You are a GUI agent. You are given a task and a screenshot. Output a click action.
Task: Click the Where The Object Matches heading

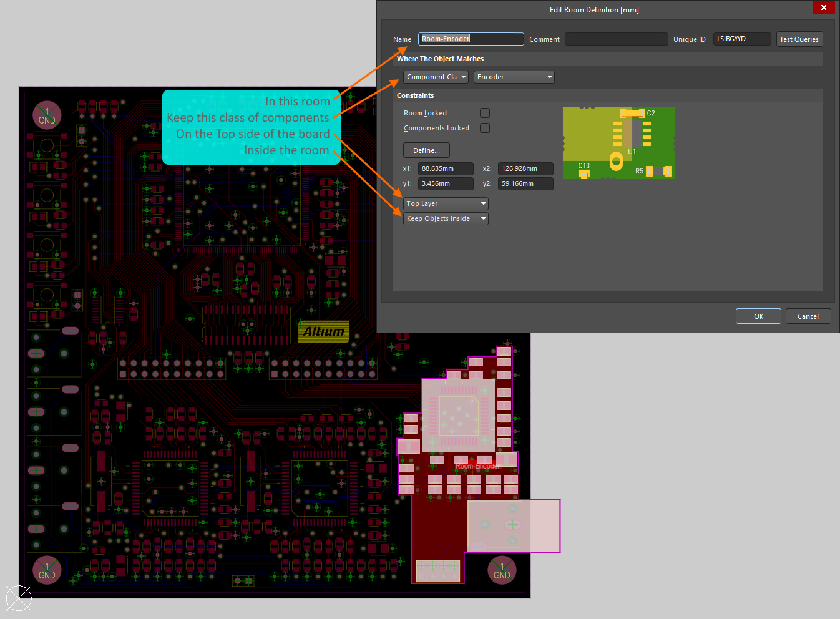[x=440, y=59]
